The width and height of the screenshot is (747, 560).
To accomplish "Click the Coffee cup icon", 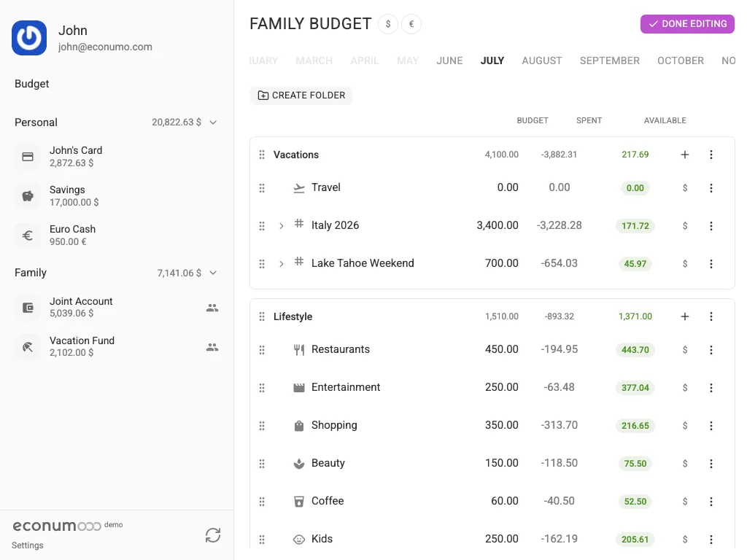I will coord(298,502).
